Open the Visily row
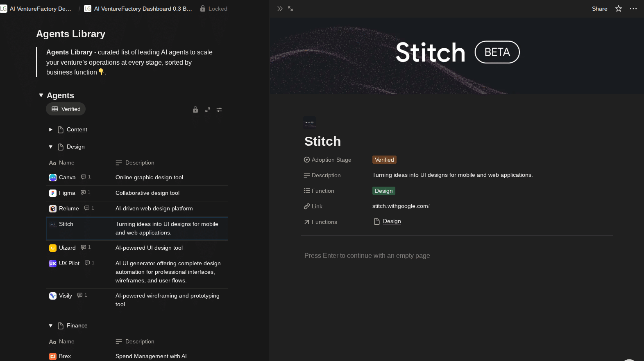Screen dimensions: 644x361 [66, 296]
